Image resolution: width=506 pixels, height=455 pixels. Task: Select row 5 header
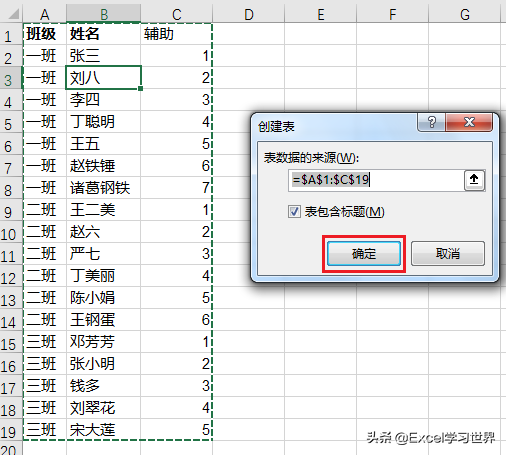(x=11, y=122)
